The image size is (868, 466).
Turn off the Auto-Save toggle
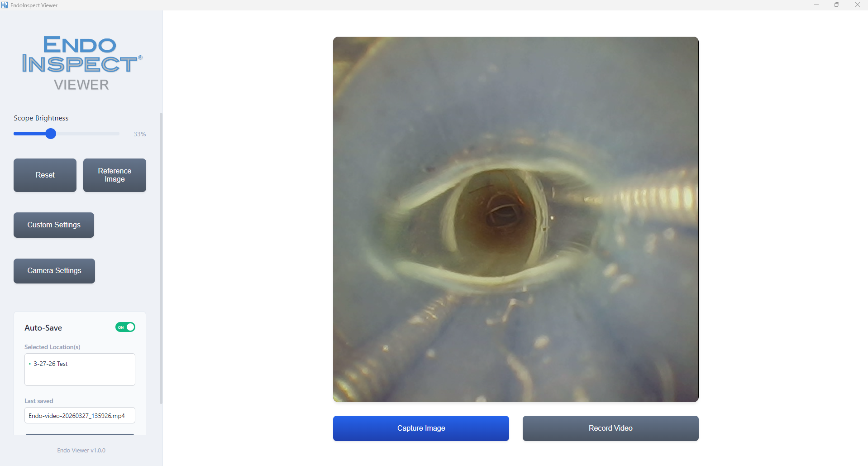(x=125, y=327)
